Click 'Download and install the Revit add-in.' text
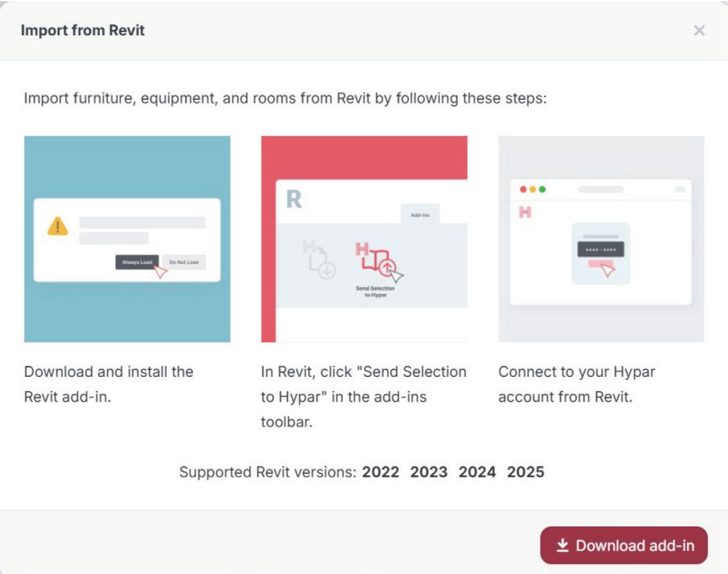Screen dimensions: 728x574 [x=109, y=384]
